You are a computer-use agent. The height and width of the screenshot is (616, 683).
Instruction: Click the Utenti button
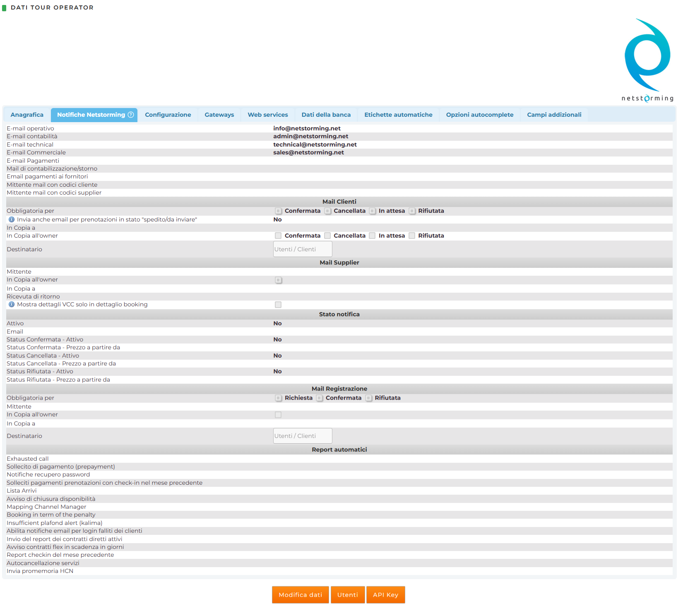(347, 595)
